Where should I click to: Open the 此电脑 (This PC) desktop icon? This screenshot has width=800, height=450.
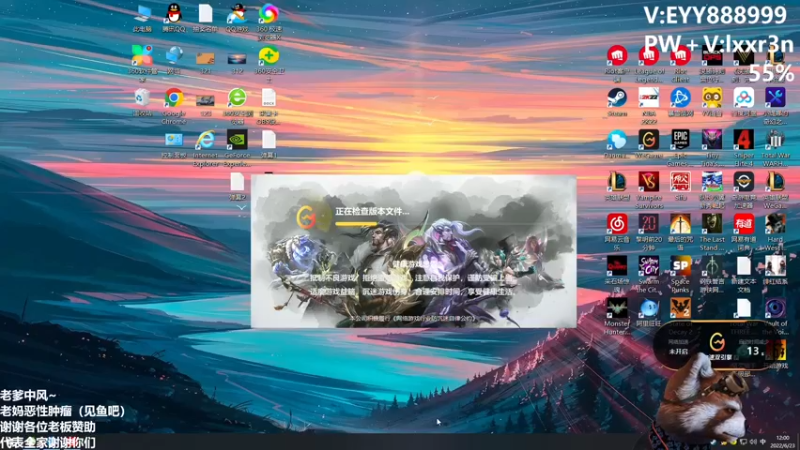(x=142, y=14)
